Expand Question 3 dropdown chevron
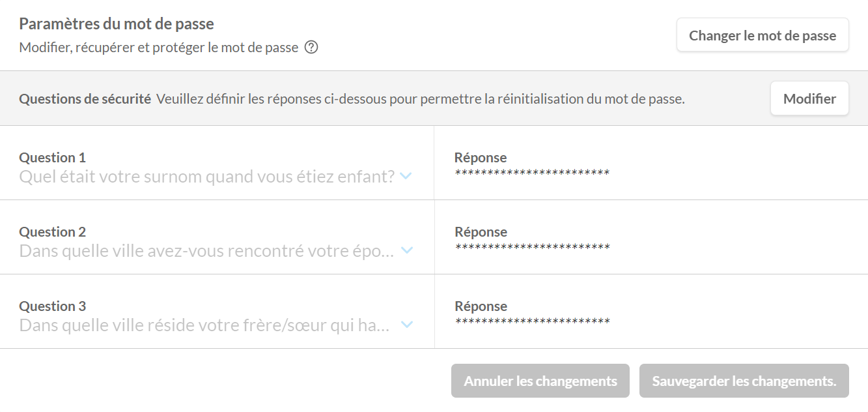The width and height of the screenshot is (868, 412). 407,325
